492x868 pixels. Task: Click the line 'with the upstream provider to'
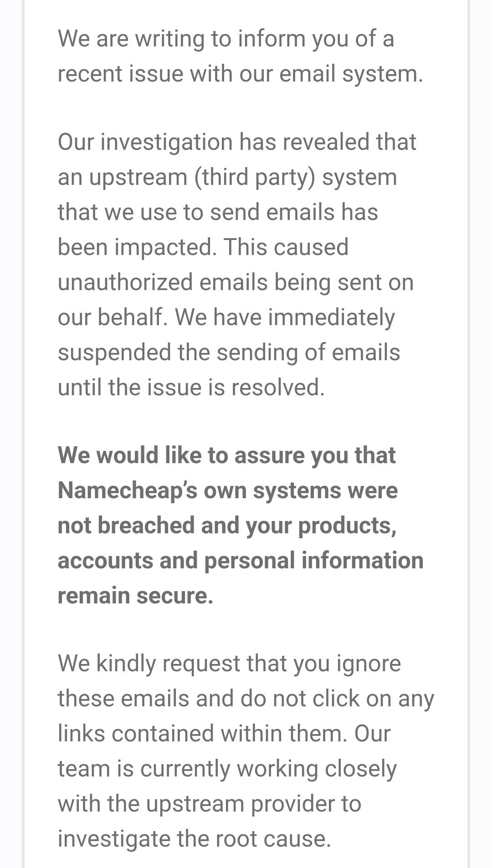(210, 804)
